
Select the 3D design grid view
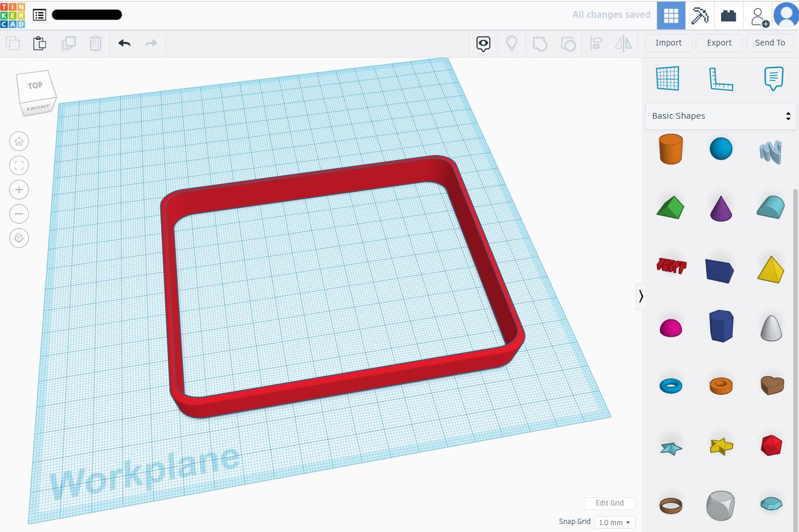(671, 15)
